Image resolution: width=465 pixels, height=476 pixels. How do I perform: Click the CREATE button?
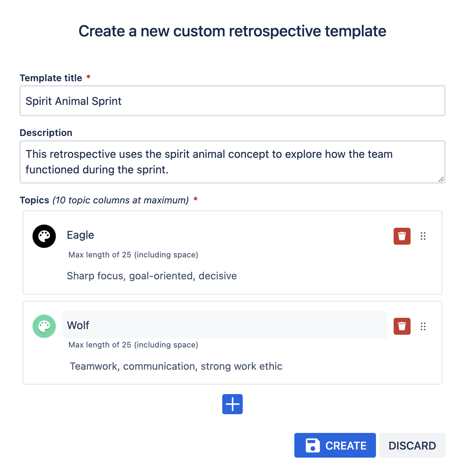(x=335, y=445)
